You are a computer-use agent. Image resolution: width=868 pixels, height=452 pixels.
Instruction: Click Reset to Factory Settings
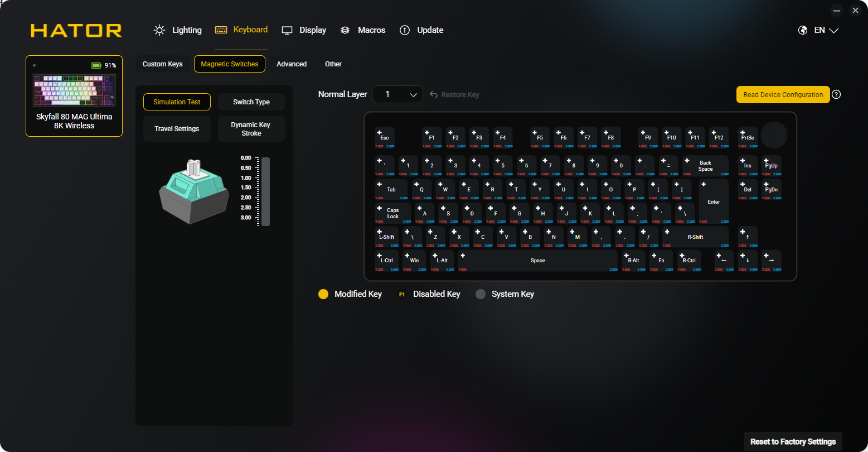click(793, 441)
